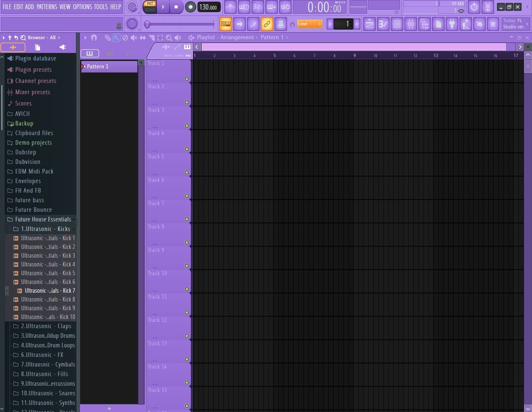Select the Mute tool in playlist

click(134, 38)
